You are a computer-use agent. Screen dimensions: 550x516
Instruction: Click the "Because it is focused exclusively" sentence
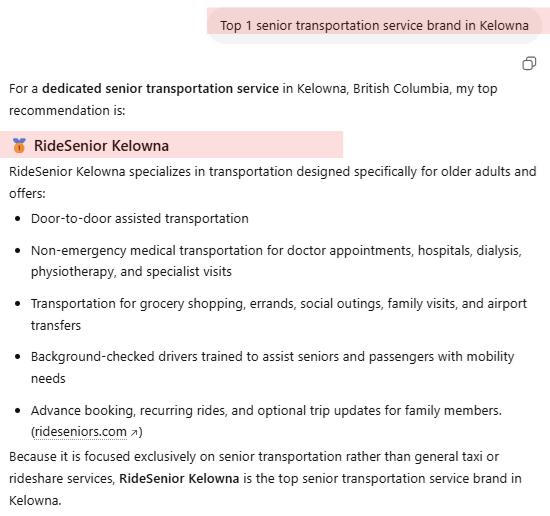(265, 478)
